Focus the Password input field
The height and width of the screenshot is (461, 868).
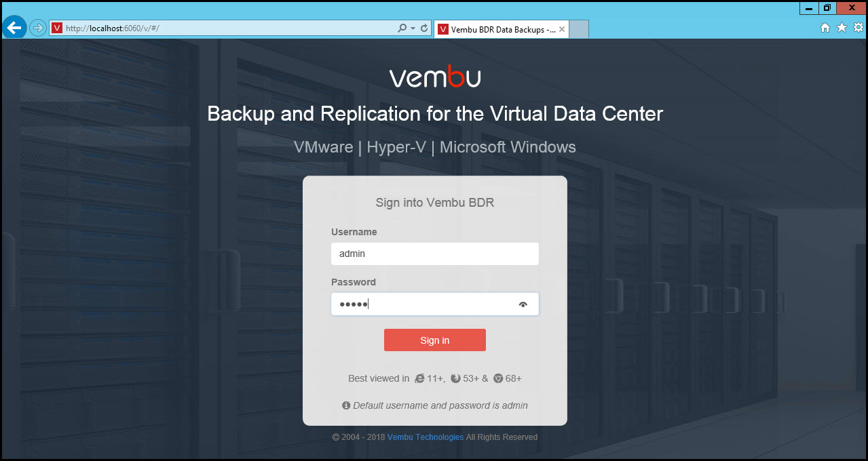click(x=435, y=304)
